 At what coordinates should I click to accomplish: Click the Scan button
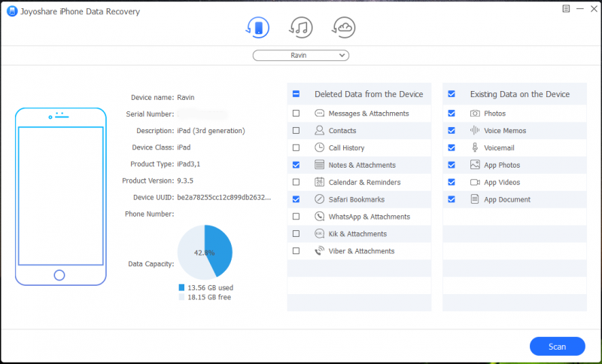tap(557, 347)
